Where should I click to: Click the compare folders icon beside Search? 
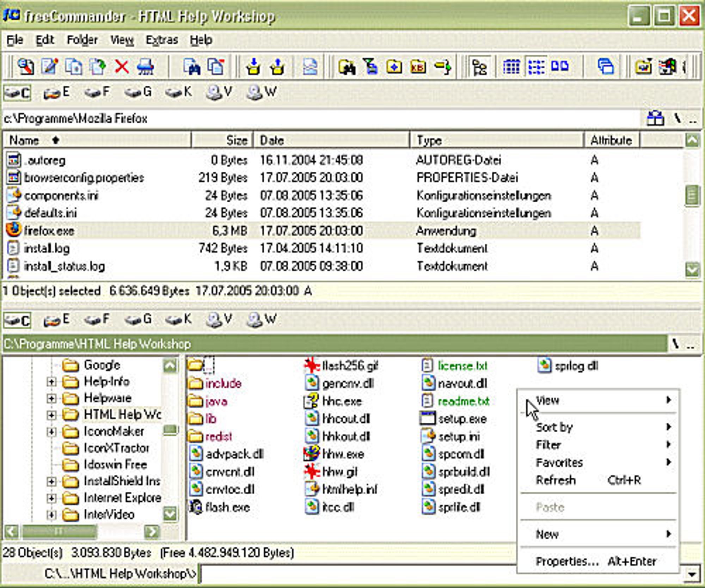(216, 66)
